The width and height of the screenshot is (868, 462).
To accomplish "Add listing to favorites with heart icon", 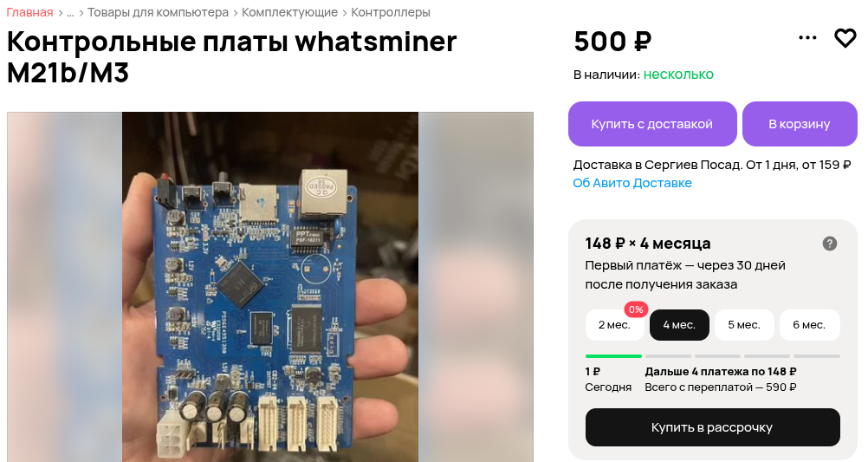I will [845, 38].
